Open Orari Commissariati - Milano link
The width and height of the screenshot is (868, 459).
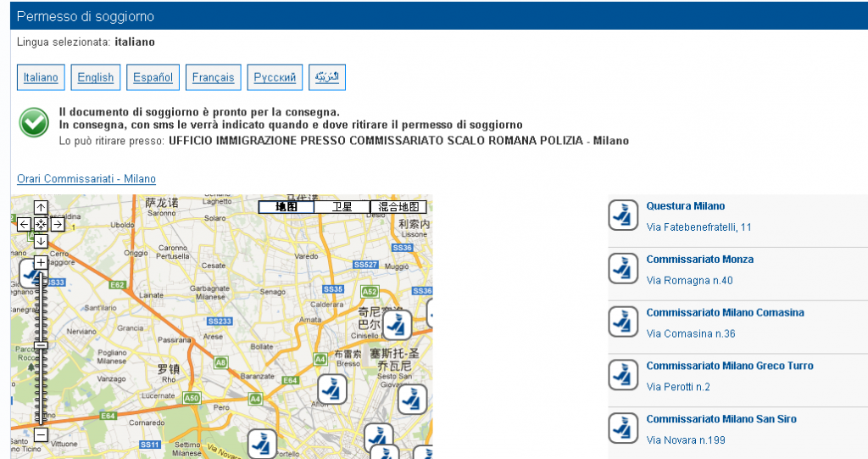tap(86, 178)
